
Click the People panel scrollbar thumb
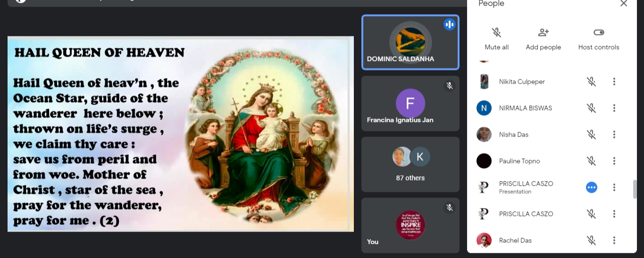(635, 189)
